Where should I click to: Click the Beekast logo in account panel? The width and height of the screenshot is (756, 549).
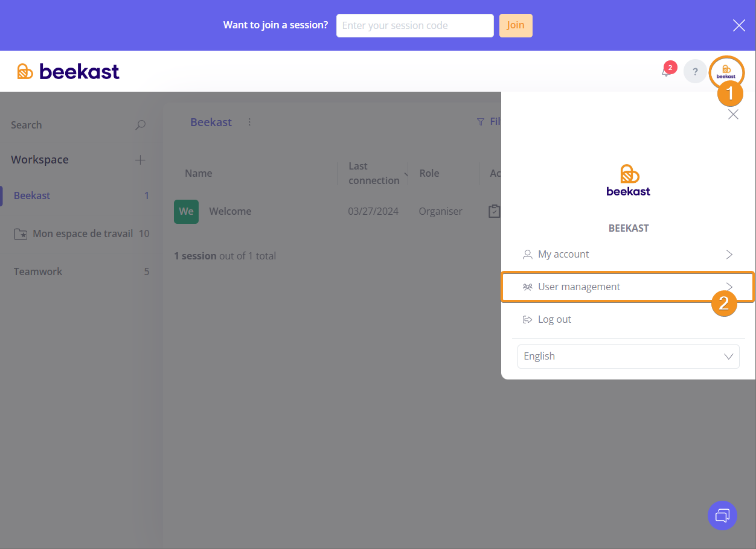coord(629,180)
